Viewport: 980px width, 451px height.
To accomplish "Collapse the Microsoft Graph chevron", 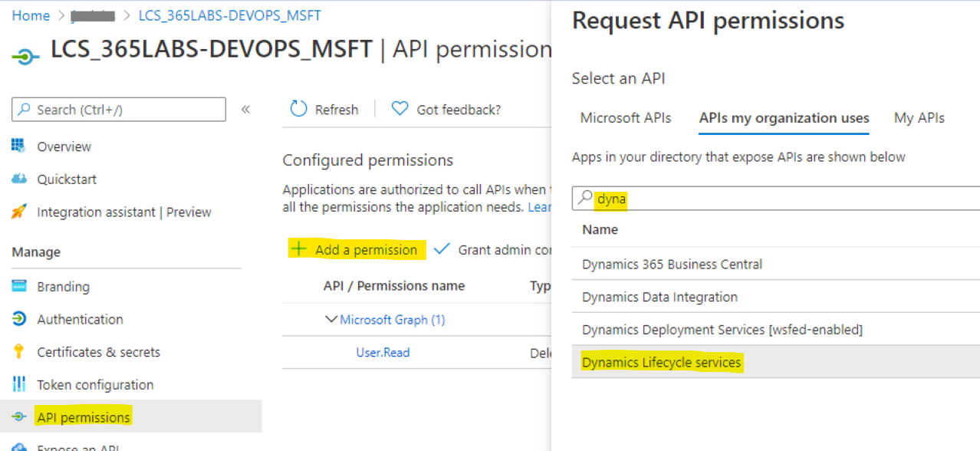I will (x=331, y=319).
